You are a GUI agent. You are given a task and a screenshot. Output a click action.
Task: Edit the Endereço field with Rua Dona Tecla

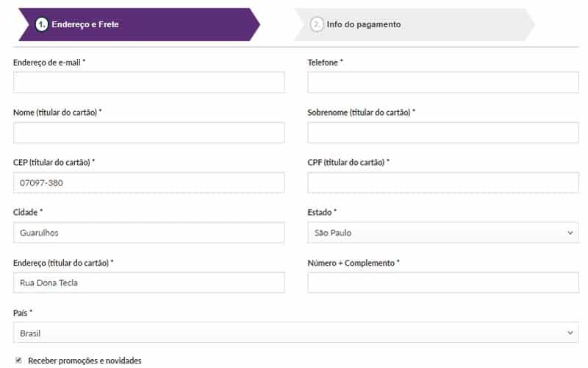(149, 283)
